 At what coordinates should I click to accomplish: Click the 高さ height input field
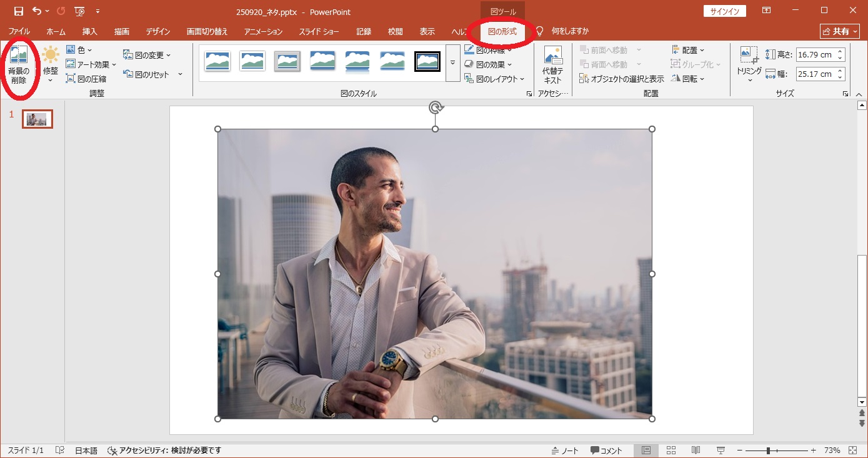pos(816,54)
